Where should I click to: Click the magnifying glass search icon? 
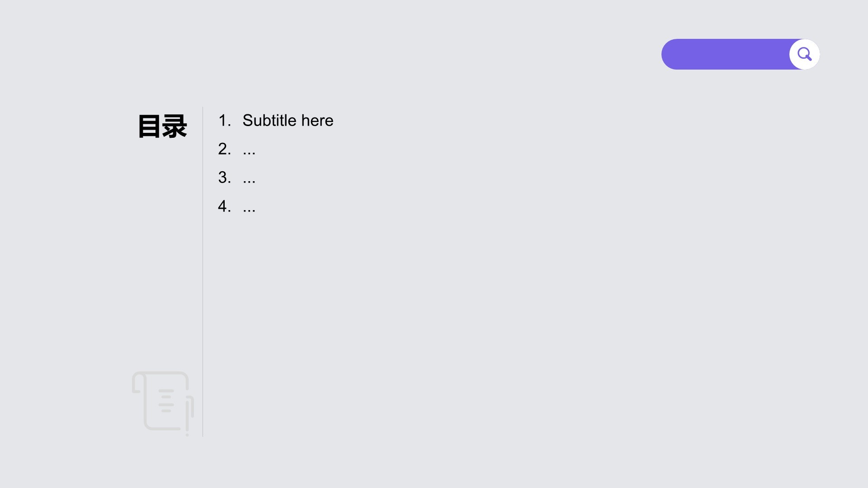click(804, 54)
